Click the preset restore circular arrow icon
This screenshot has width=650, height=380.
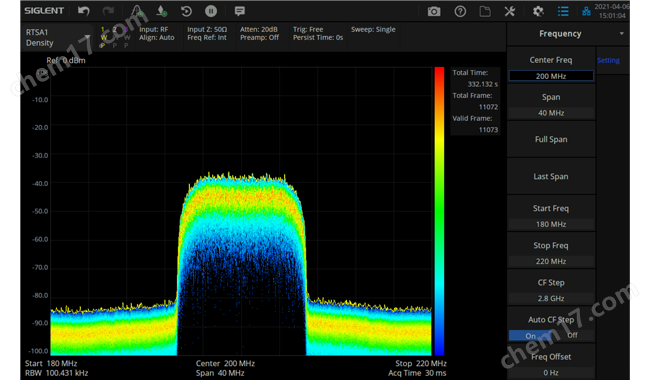[x=186, y=11]
